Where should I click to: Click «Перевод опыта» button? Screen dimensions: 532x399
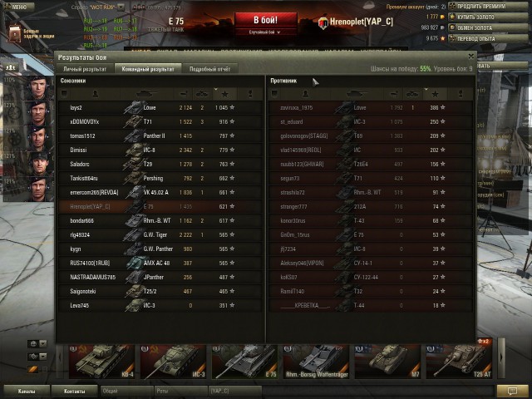(x=488, y=39)
